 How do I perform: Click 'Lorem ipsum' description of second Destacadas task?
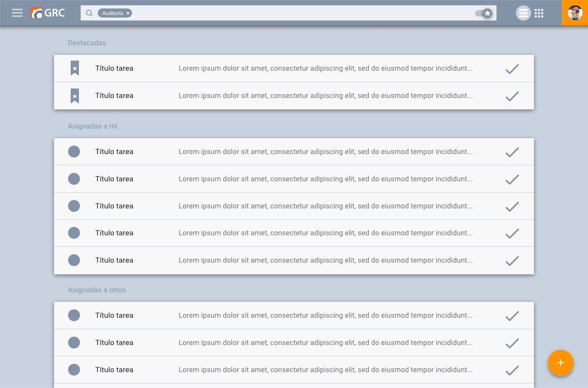(x=325, y=95)
